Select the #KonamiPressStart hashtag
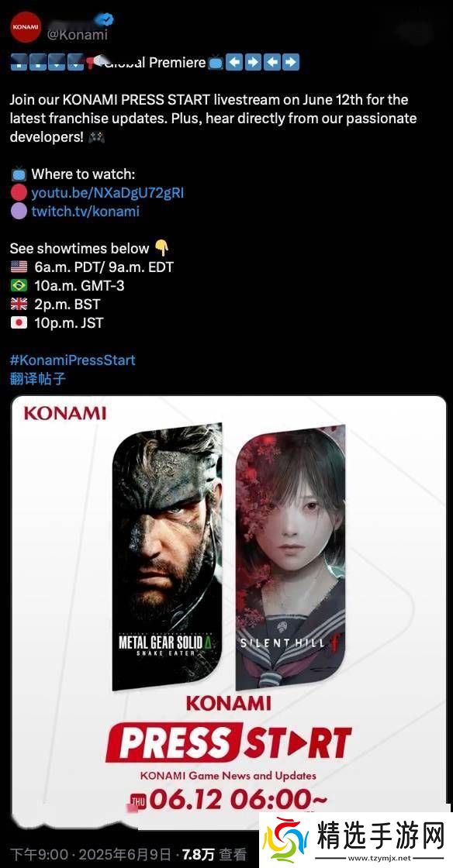This screenshot has width=453, height=868. pos(73,360)
